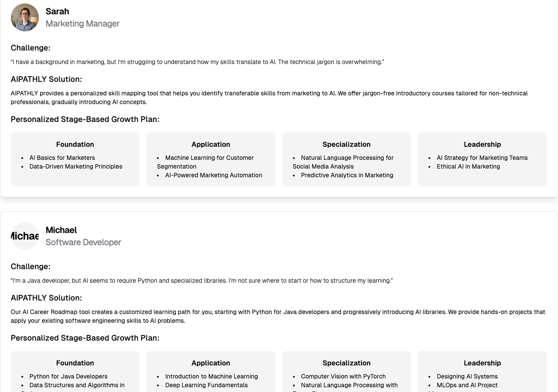Click AI-Powered Marketing Automation item
The image size is (558, 392).
coord(214,175)
